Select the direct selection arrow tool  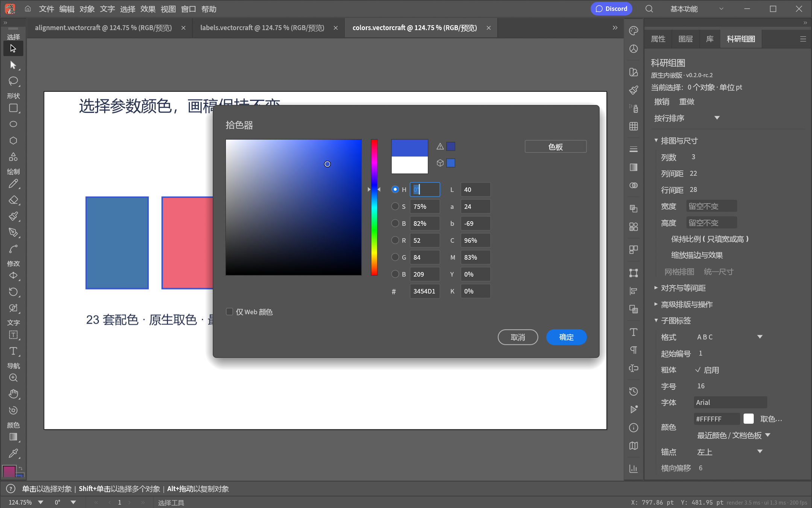coord(13,65)
